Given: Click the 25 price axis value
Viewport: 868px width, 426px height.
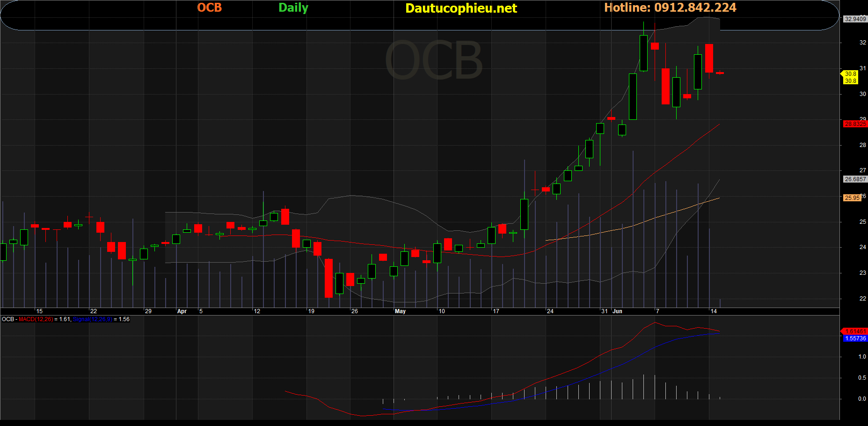Looking at the screenshot, I should pyautogui.click(x=862, y=222).
